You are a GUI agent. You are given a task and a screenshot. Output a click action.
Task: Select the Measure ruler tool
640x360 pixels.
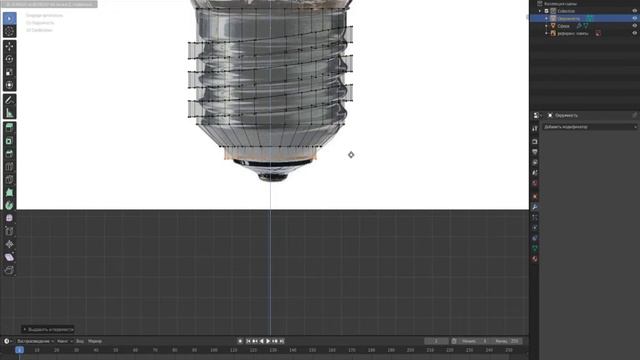pyautogui.click(x=9, y=113)
